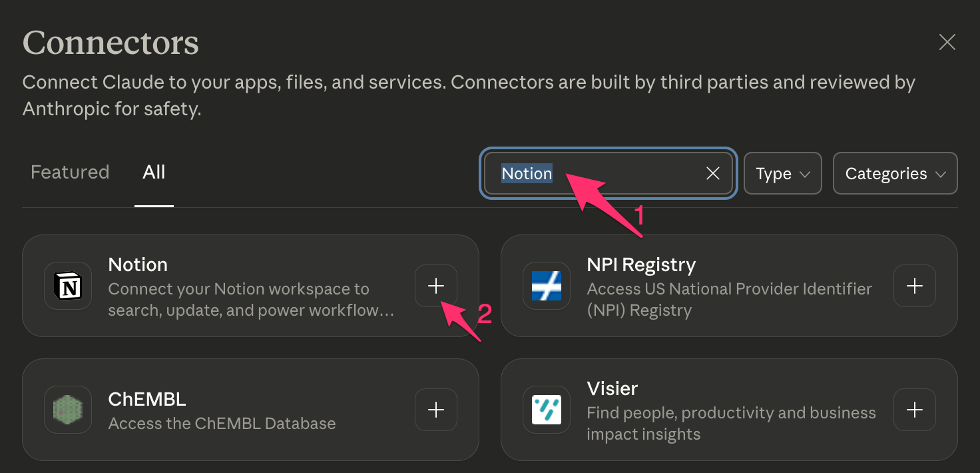This screenshot has height=473, width=980.
Task: Close the Connectors dialog
Action: [947, 43]
